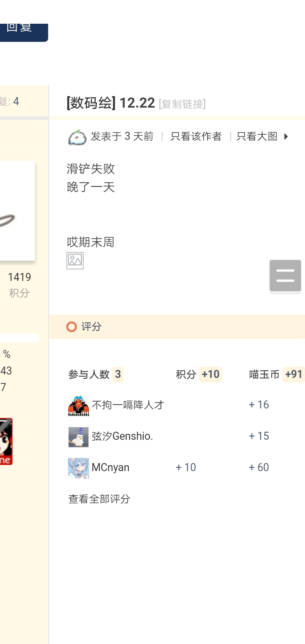This screenshot has height=644, width=305.
Task: Expand the arrow next to 只看大图
Action: [286, 136]
